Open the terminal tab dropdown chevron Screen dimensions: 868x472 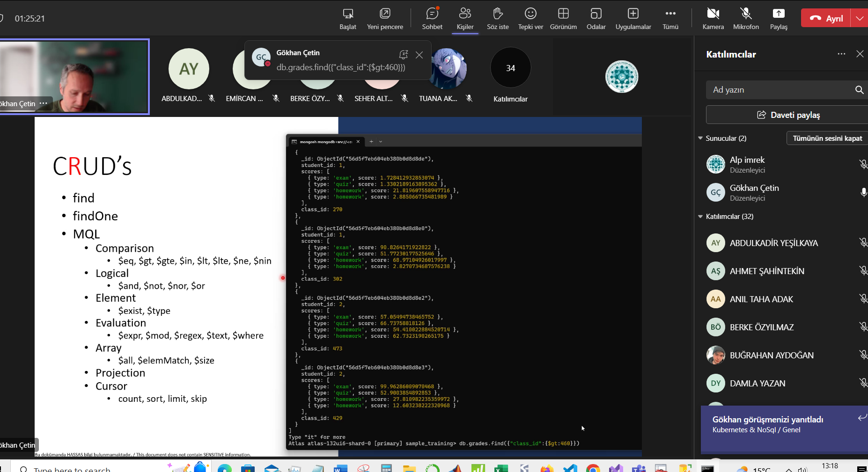pos(381,142)
